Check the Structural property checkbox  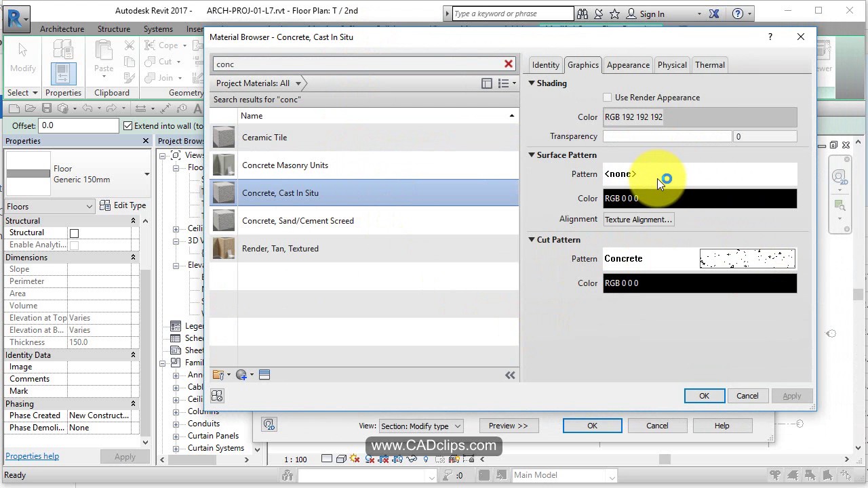pyautogui.click(x=74, y=233)
